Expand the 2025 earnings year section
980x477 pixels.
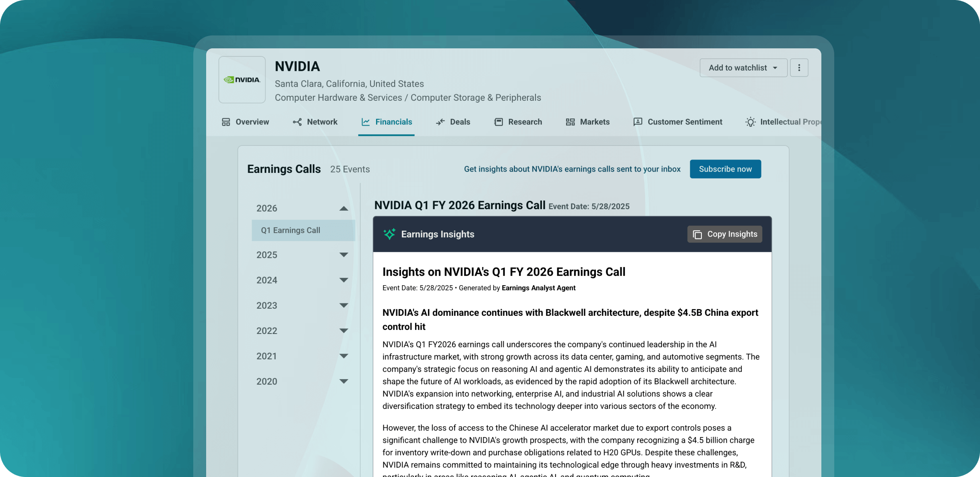(343, 255)
